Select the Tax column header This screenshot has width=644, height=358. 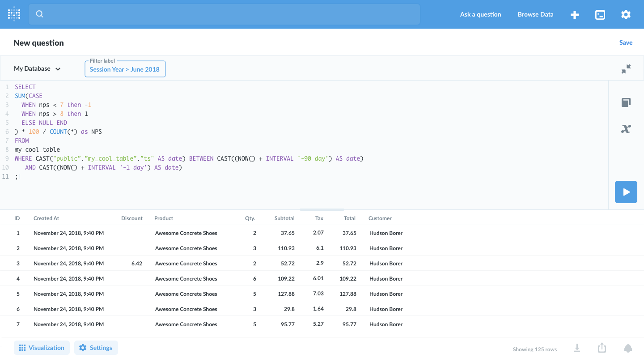click(x=319, y=218)
